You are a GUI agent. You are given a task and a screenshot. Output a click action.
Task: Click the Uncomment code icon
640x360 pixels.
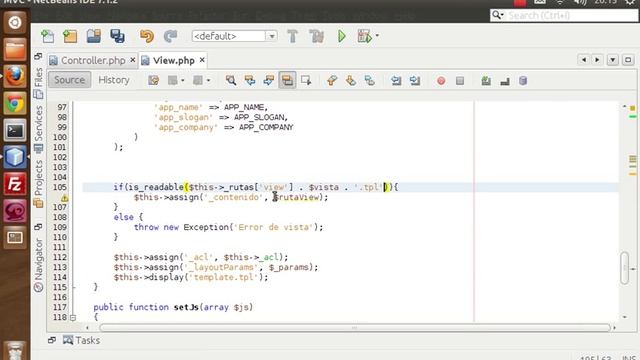[505, 81]
